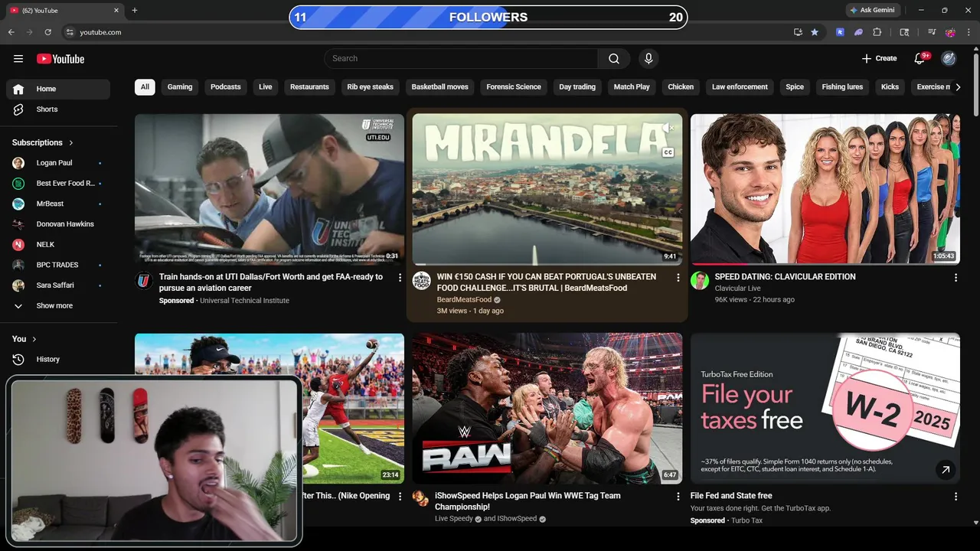This screenshot has height=551, width=980.
Task: Open Donovan Hawkins subscription
Action: (58, 224)
